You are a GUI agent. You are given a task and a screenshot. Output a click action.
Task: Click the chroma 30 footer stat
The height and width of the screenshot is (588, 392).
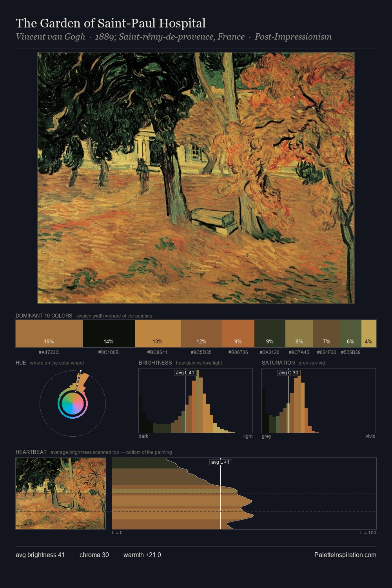94,555
